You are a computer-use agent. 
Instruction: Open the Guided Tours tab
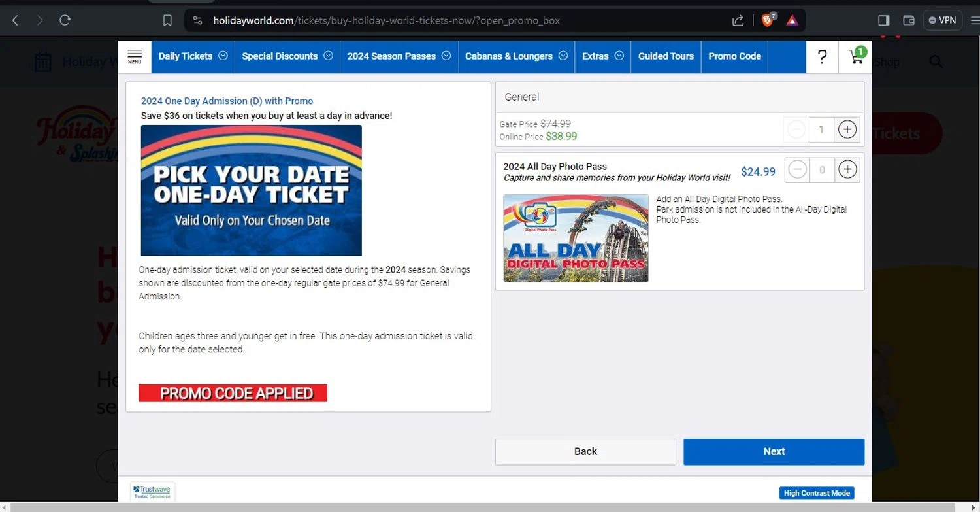(x=666, y=56)
